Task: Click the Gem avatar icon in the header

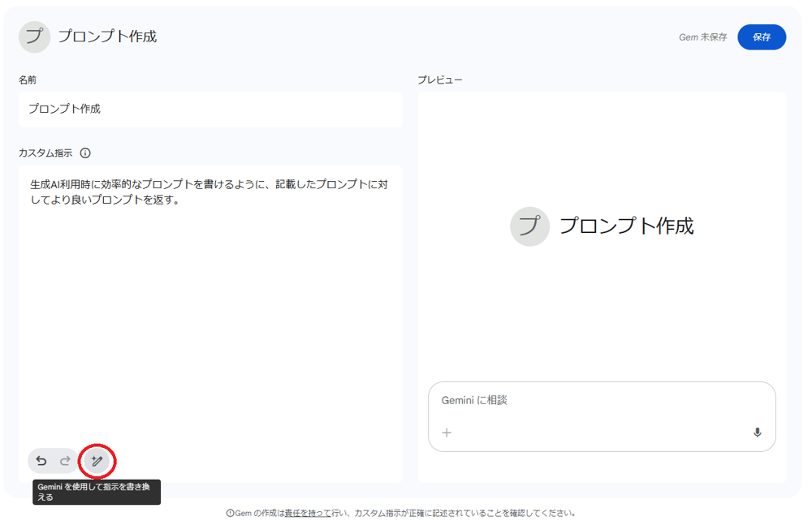Action: point(34,37)
